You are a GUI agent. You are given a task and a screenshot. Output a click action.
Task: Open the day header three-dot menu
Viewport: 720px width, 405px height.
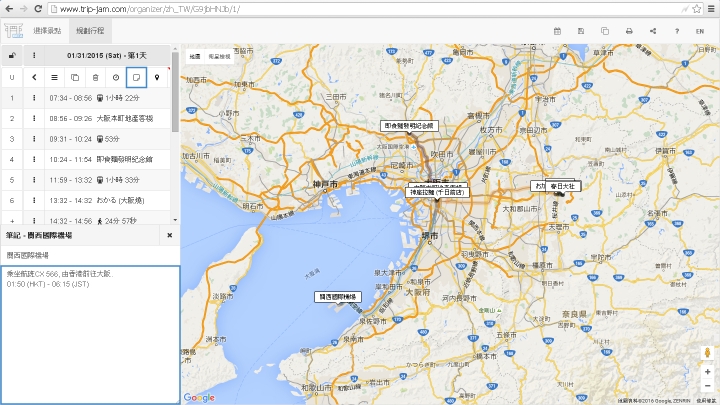(x=34, y=56)
